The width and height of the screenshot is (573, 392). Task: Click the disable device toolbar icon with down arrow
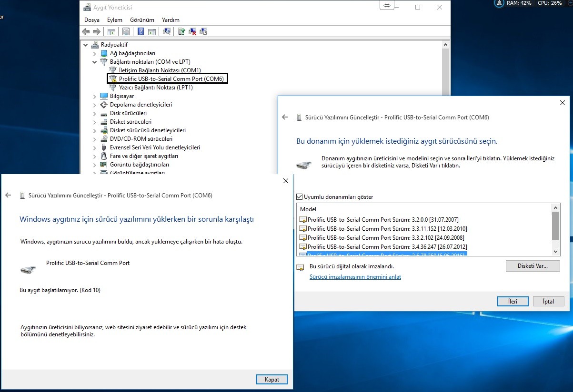click(x=204, y=32)
